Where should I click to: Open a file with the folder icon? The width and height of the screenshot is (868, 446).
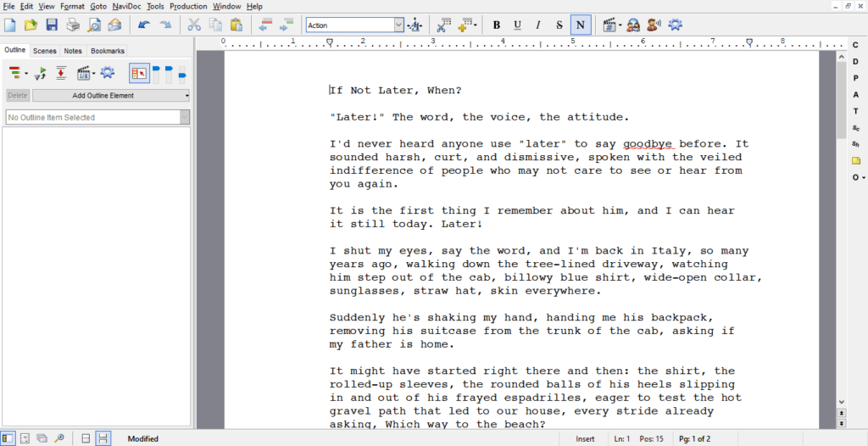pos(31,25)
